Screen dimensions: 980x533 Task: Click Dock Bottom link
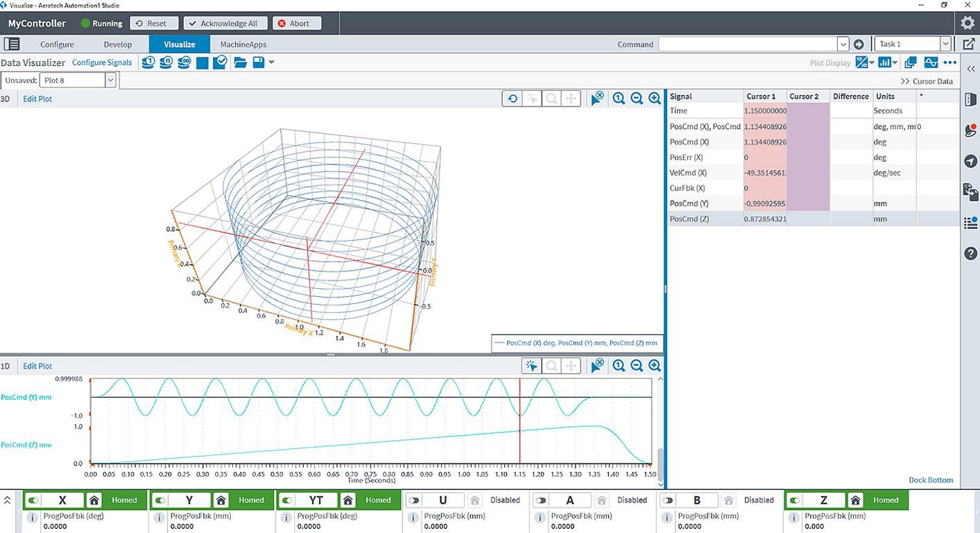(x=931, y=480)
